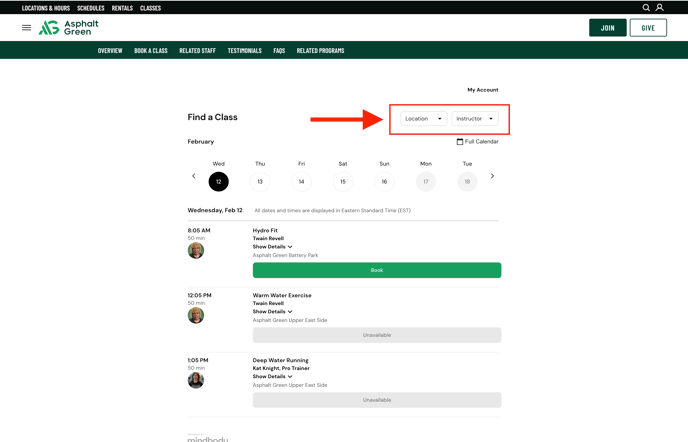This screenshot has width=688, height=442.
Task: Expand Show Details for Deep Water Running
Action: pos(272,377)
